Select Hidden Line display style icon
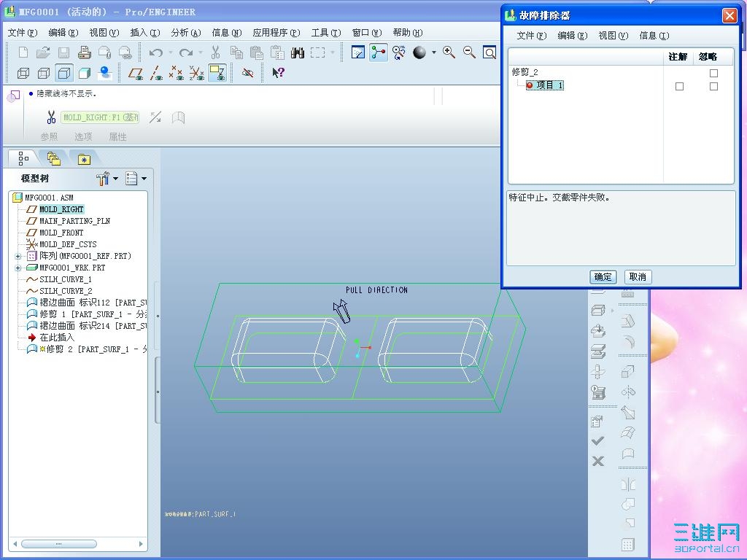 click(43, 74)
